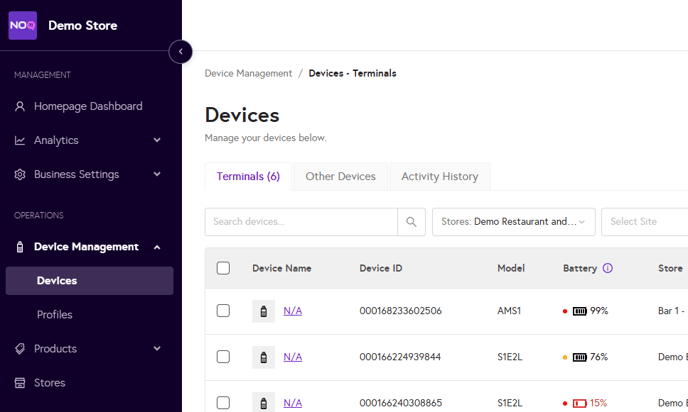Click the Stores sidebar icon
The height and width of the screenshot is (412, 688).
tap(20, 383)
